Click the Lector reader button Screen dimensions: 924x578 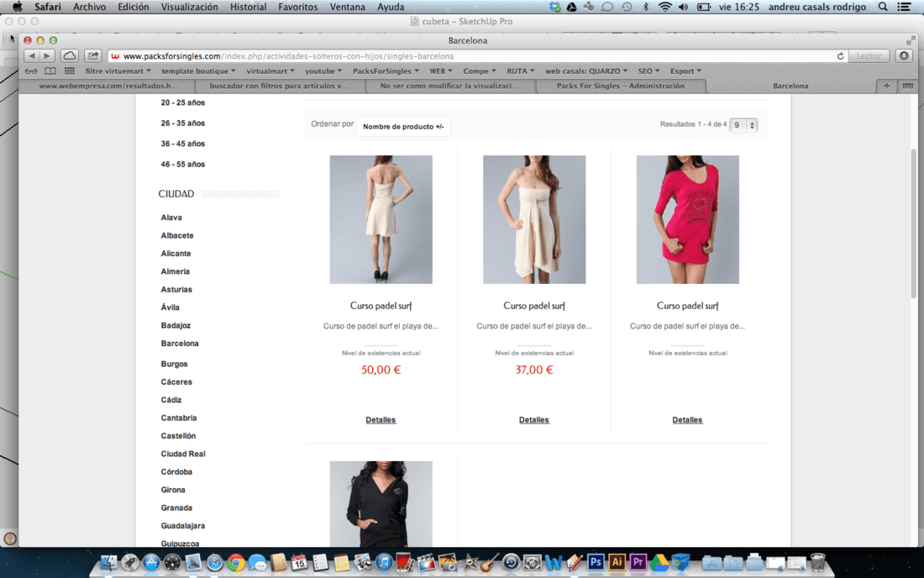tap(869, 56)
